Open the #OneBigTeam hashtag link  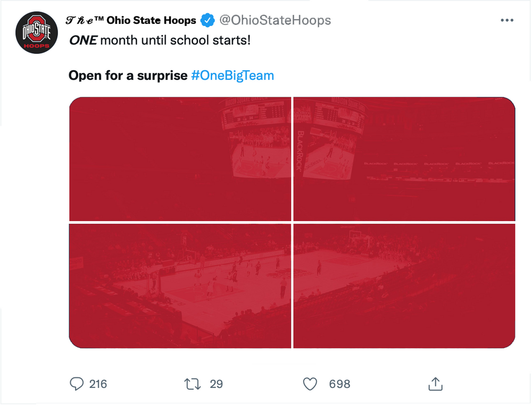(232, 75)
